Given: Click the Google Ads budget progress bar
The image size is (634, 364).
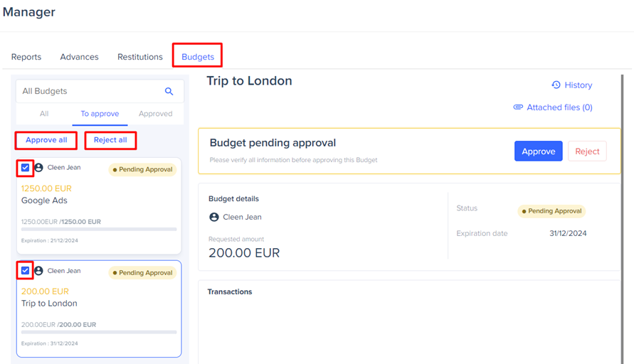Looking at the screenshot, I should click(99, 229).
